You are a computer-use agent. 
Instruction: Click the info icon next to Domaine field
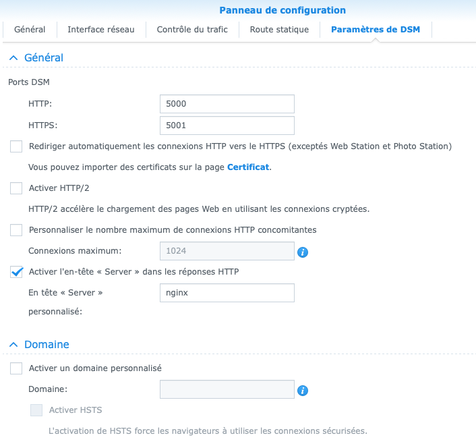[x=303, y=391]
